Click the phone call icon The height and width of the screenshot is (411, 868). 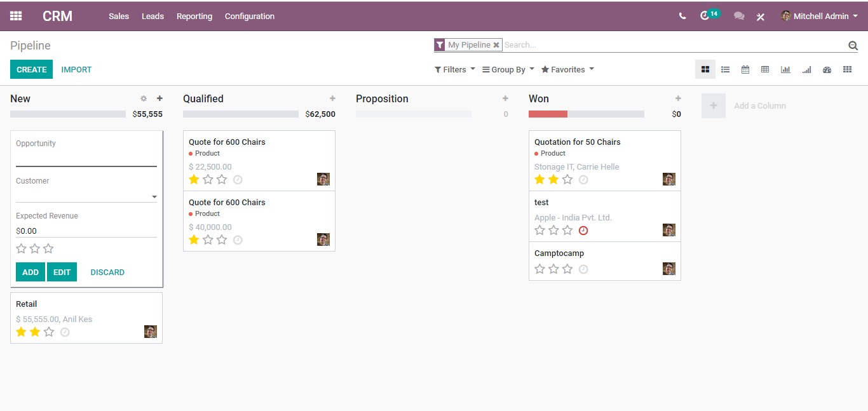click(x=682, y=16)
